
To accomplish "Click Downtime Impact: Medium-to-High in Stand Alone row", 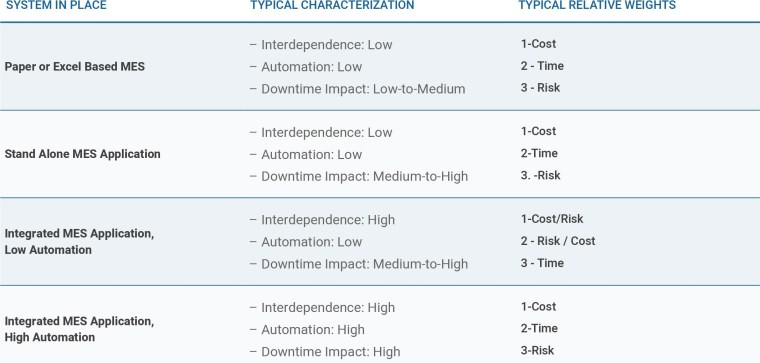I will [364, 176].
